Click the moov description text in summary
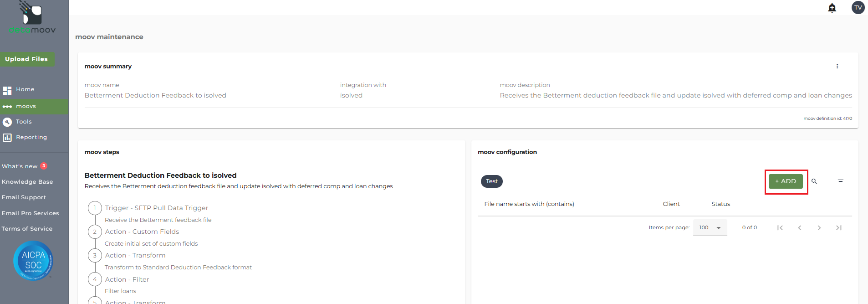The height and width of the screenshot is (304, 868). point(676,95)
